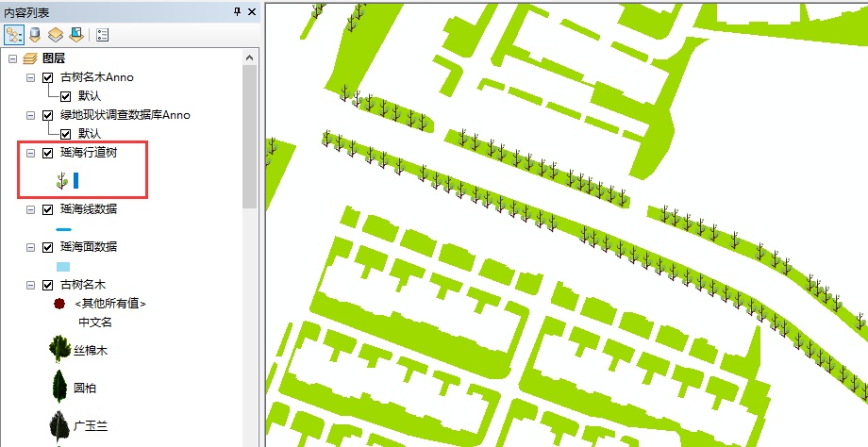The width and height of the screenshot is (868, 447).
Task: Collapse the 古树名木 layer legend
Action: (31, 285)
